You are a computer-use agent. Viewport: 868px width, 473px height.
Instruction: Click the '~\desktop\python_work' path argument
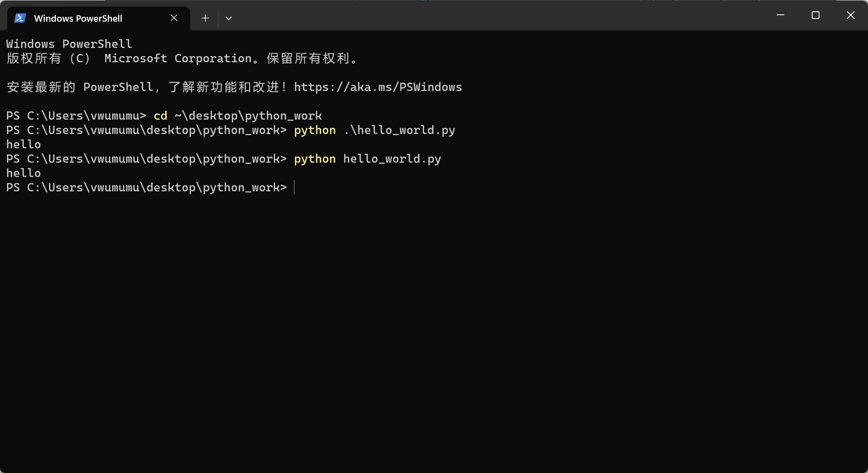248,116
